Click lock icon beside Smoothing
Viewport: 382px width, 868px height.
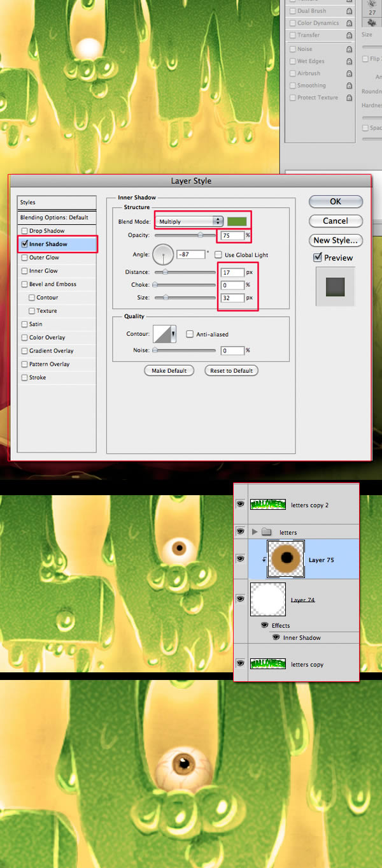point(350,85)
